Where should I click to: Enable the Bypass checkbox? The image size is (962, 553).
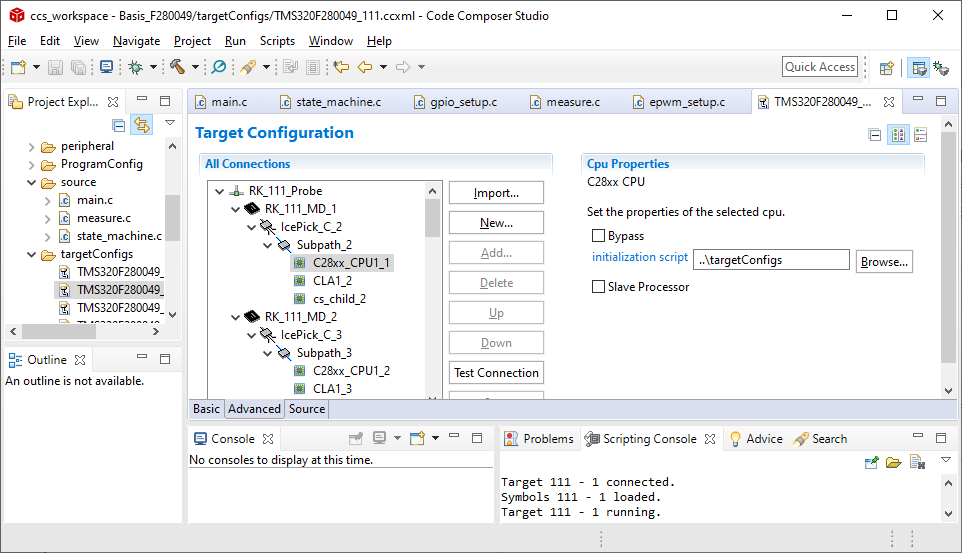pos(598,236)
